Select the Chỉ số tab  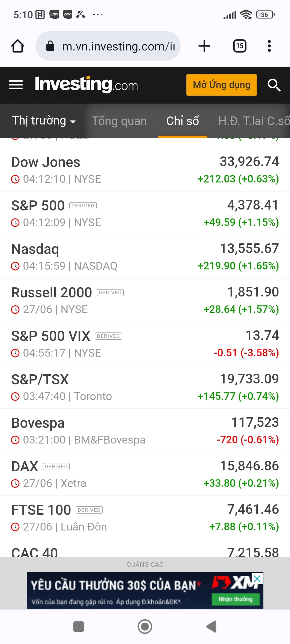[x=183, y=121]
